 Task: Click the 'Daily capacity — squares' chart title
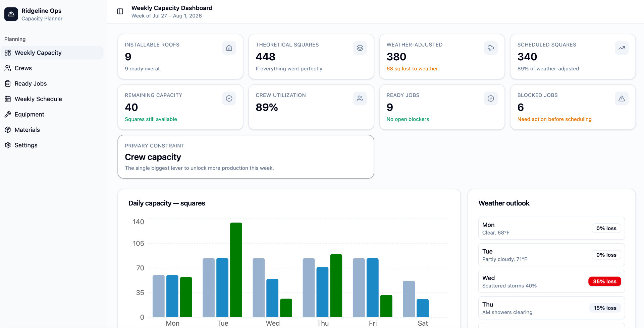pos(167,203)
